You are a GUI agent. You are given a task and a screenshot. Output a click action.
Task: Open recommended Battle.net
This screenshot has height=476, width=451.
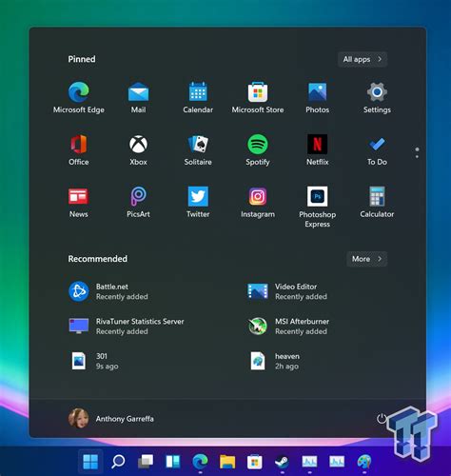tap(108, 291)
